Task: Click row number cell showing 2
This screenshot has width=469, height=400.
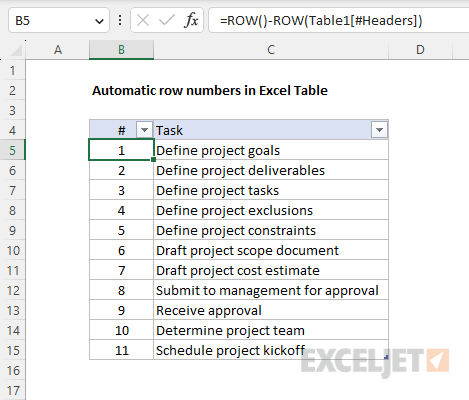Action: coord(121,170)
